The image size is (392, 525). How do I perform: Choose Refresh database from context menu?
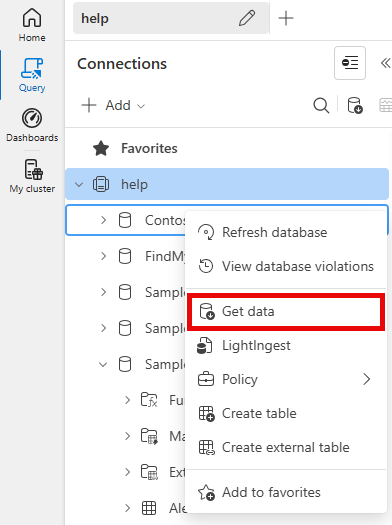[286, 232]
